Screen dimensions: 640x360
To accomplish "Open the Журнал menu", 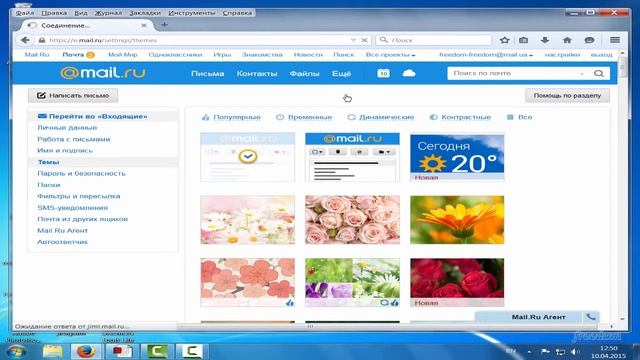I will [x=108, y=13].
